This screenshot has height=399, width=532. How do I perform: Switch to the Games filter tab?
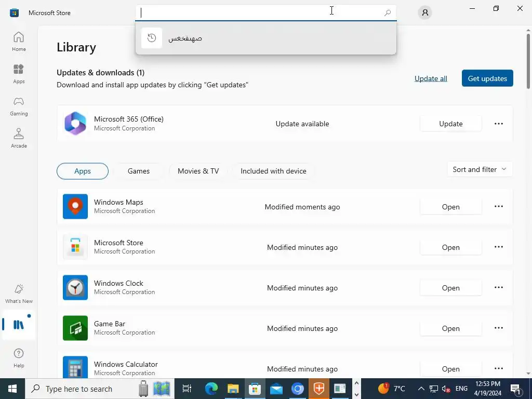click(x=138, y=171)
